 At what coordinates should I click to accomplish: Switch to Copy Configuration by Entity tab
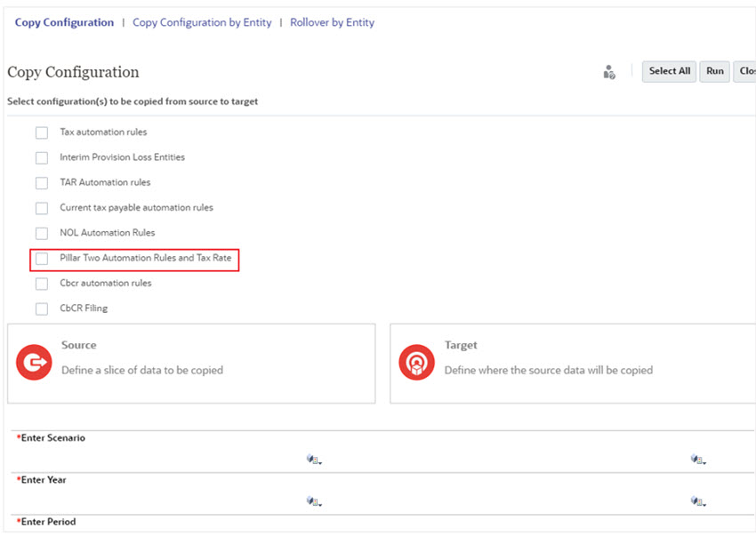[202, 22]
